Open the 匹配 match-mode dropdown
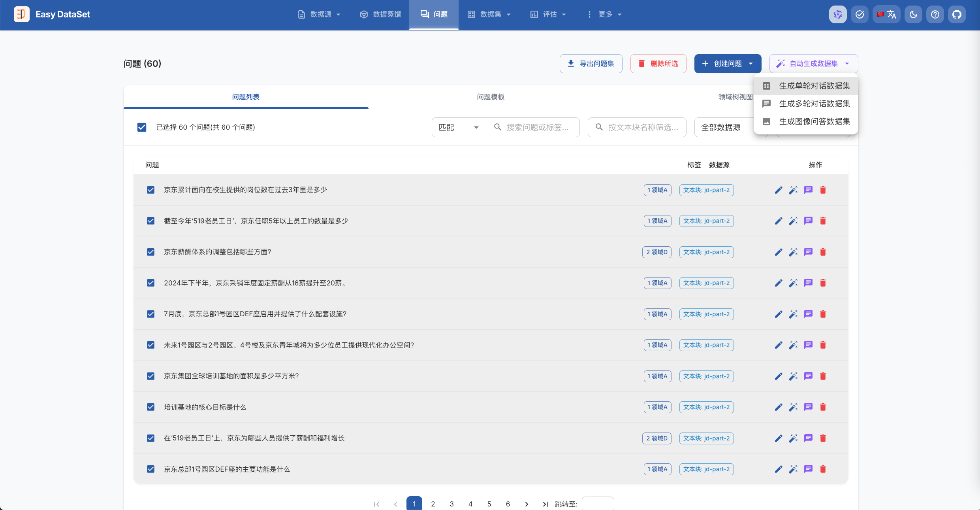This screenshot has height=510, width=980. (x=459, y=127)
